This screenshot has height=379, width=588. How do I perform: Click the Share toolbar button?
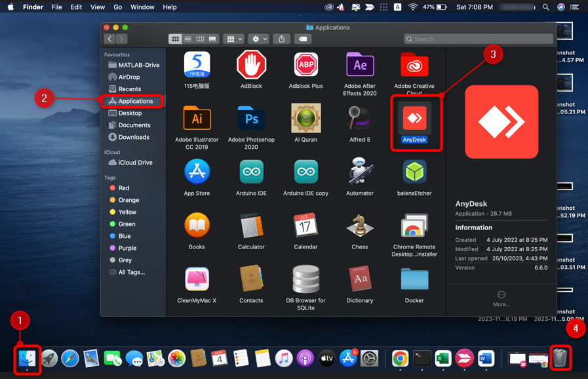point(282,39)
